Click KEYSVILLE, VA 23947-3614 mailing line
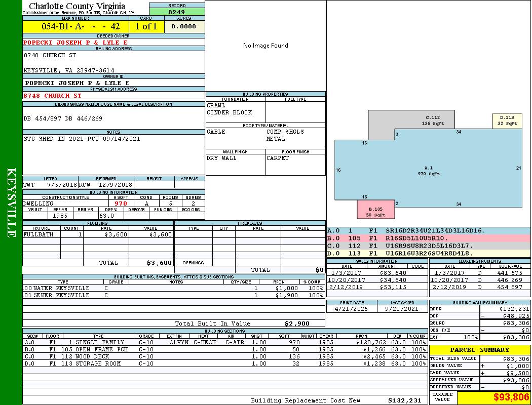 tap(69, 70)
